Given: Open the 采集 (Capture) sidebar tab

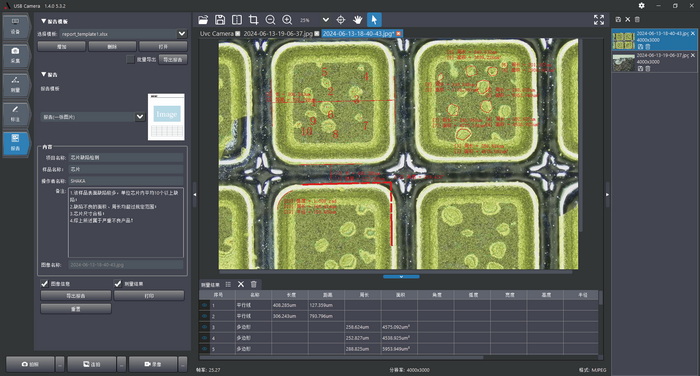Looking at the screenshot, I should coord(16,55).
